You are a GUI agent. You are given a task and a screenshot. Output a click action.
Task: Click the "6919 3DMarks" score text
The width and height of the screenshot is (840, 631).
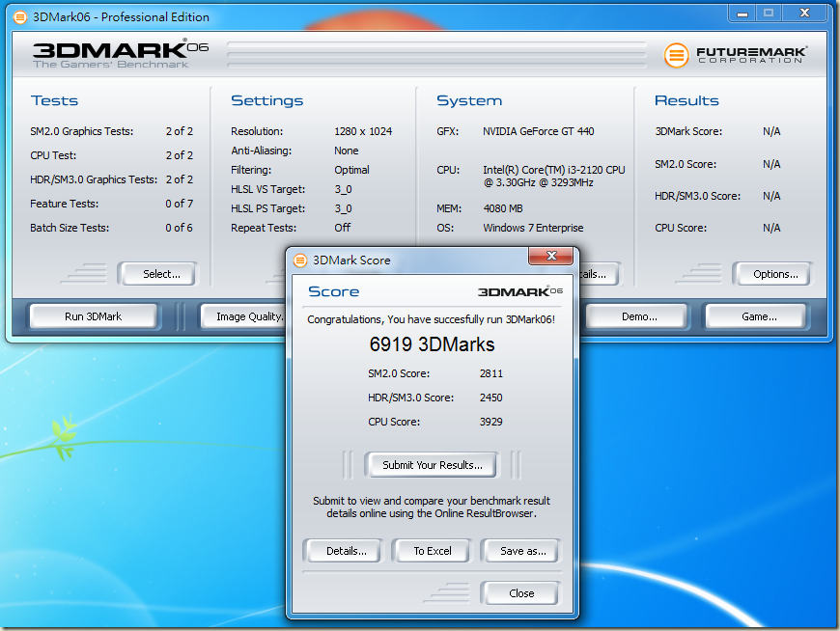pyautogui.click(x=432, y=344)
